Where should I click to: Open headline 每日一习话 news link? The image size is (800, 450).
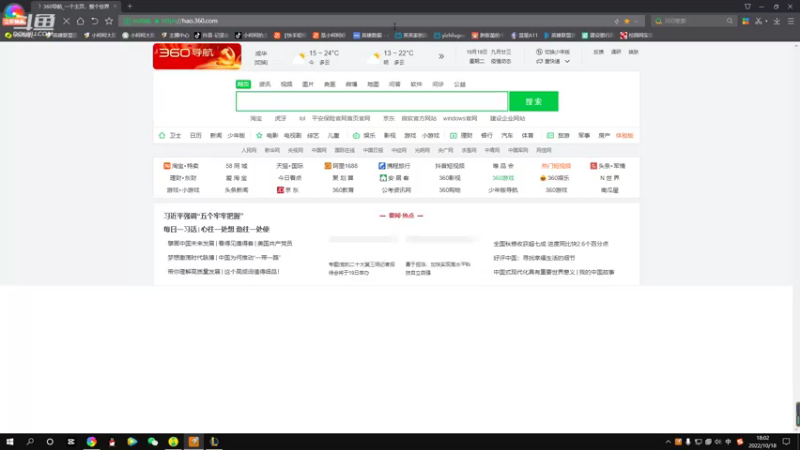pos(216,230)
